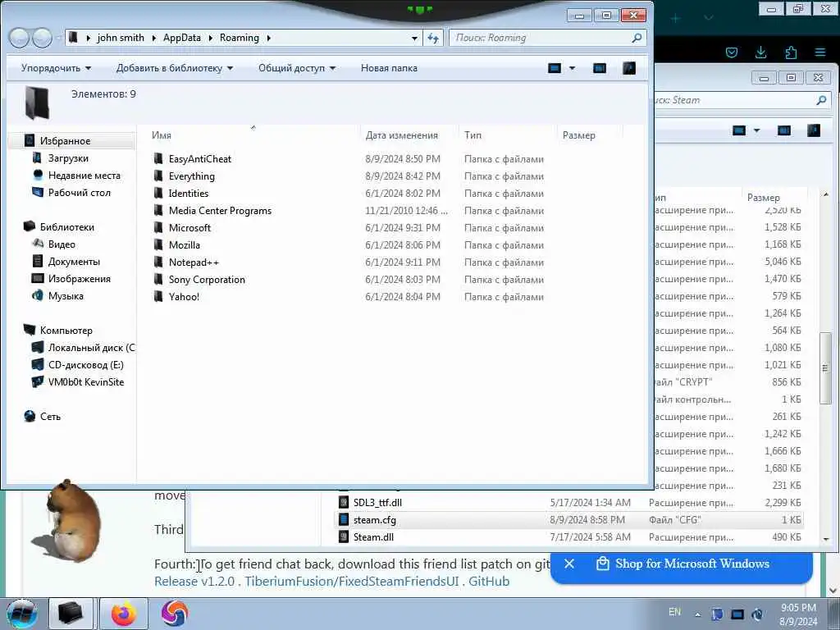The height and width of the screenshot is (630, 840).
Task: Open the swirl browser taskbar icon
Action: 174,614
